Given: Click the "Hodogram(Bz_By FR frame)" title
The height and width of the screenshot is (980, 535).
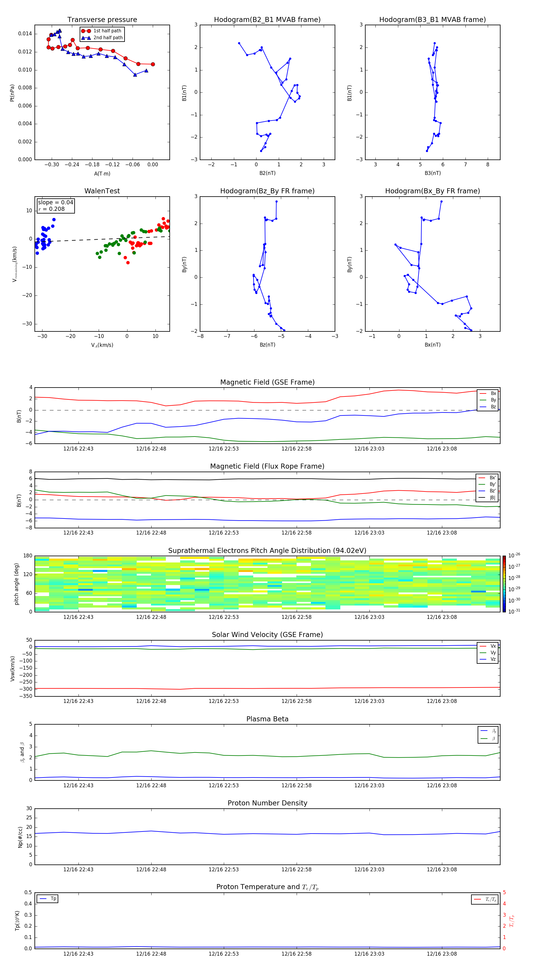Looking at the screenshot, I should [267, 191].
